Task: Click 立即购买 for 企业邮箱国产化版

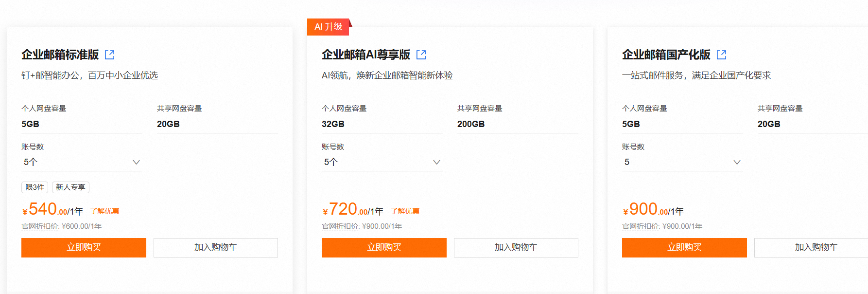Action: [684, 247]
